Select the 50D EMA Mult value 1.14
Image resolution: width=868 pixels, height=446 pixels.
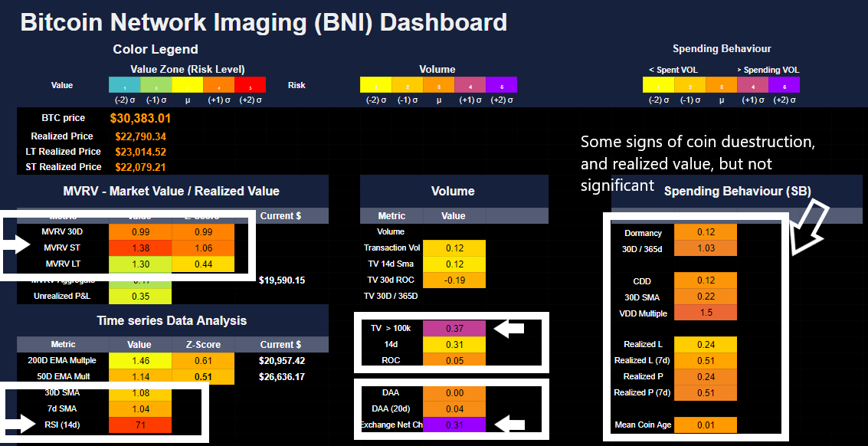141,377
